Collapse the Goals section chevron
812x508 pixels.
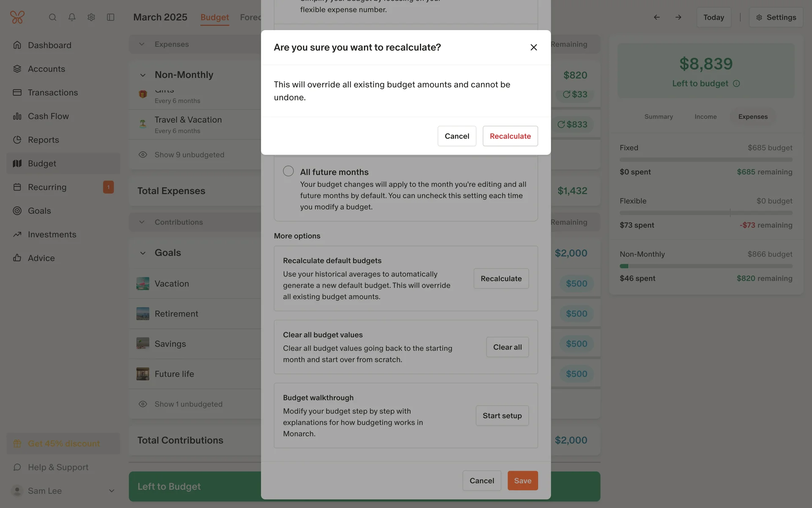(143, 253)
